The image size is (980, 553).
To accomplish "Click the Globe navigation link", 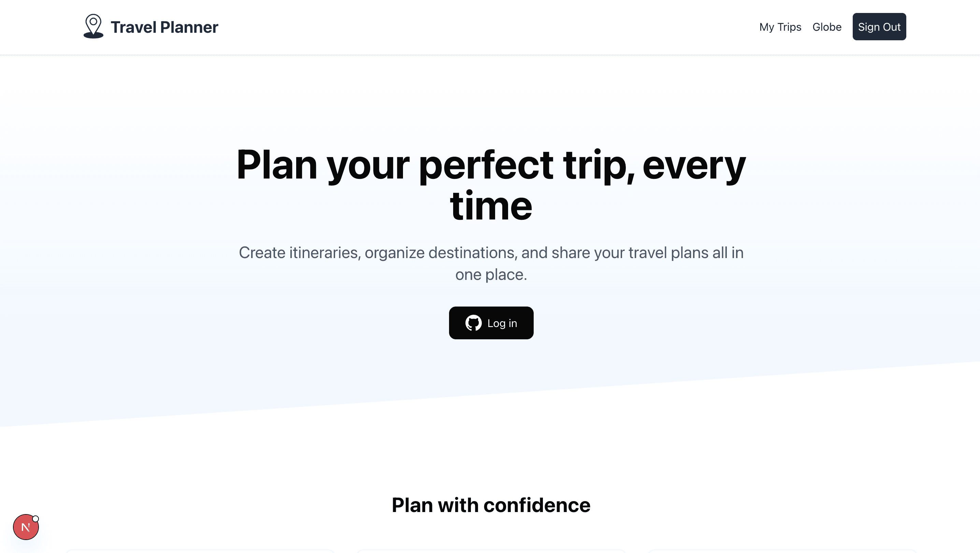I will click(827, 27).
